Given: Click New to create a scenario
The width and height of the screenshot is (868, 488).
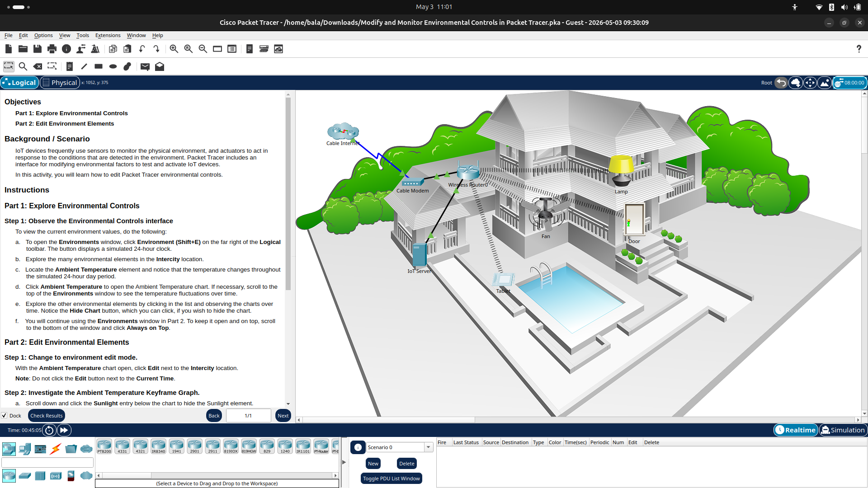Looking at the screenshot, I should pos(373,464).
